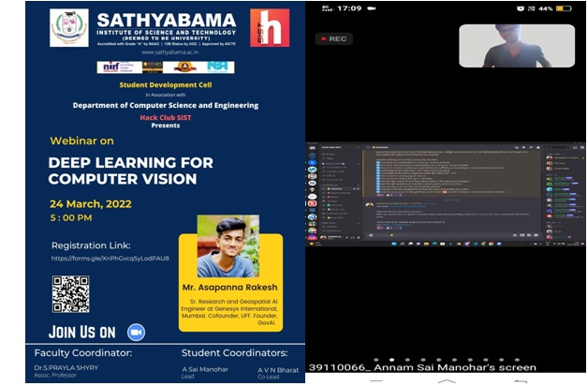Open the forms.gle registration link on poster

[110, 259]
